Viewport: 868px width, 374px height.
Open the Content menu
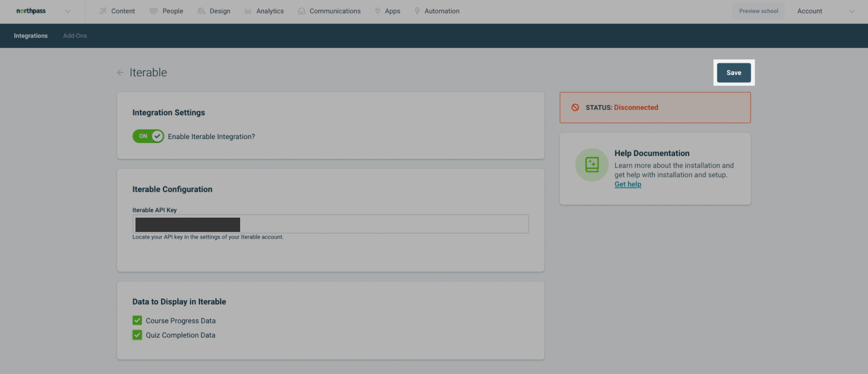pos(117,11)
